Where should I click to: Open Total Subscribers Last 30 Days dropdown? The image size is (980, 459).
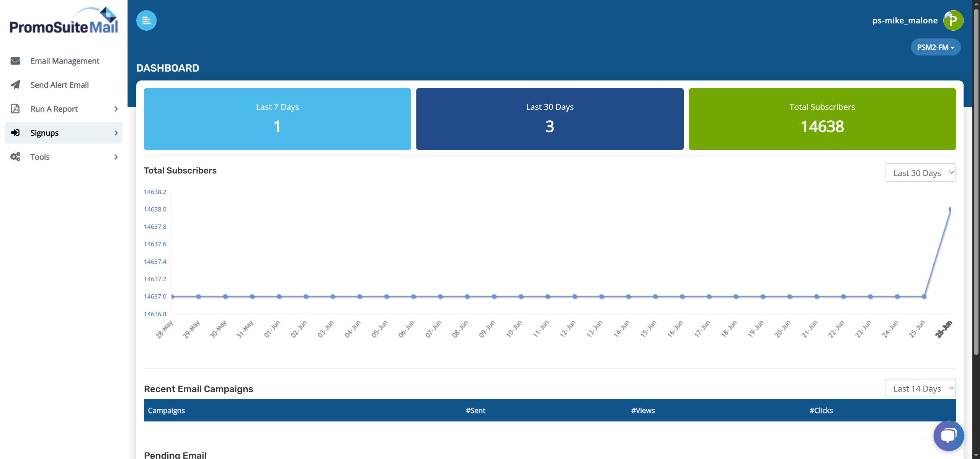pos(920,173)
